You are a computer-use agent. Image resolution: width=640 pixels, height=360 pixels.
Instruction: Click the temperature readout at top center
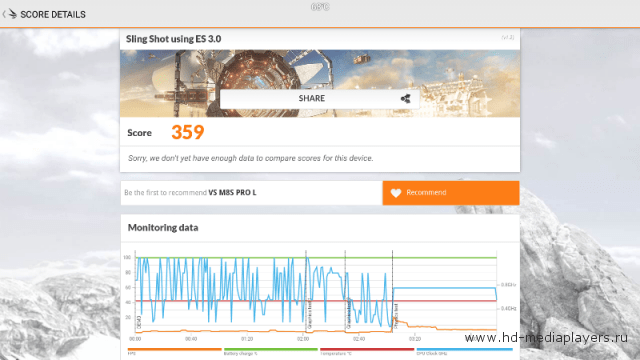[320, 7]
